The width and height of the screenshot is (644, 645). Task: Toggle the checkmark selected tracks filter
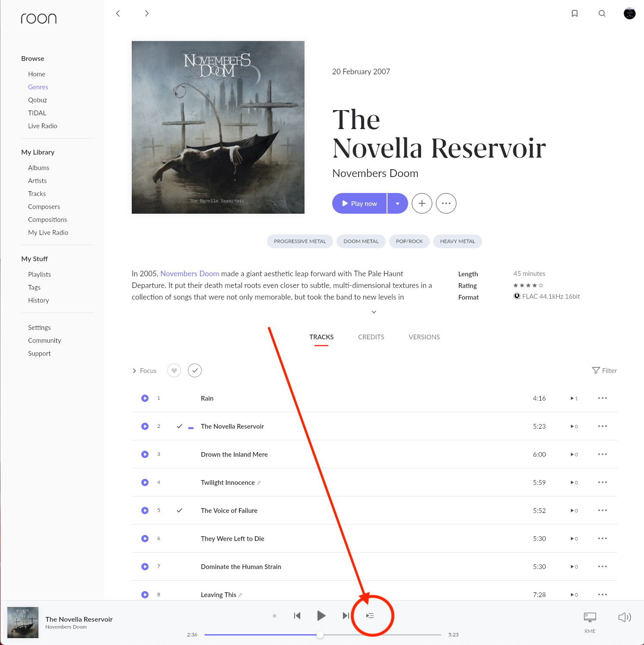pos(195,370)
